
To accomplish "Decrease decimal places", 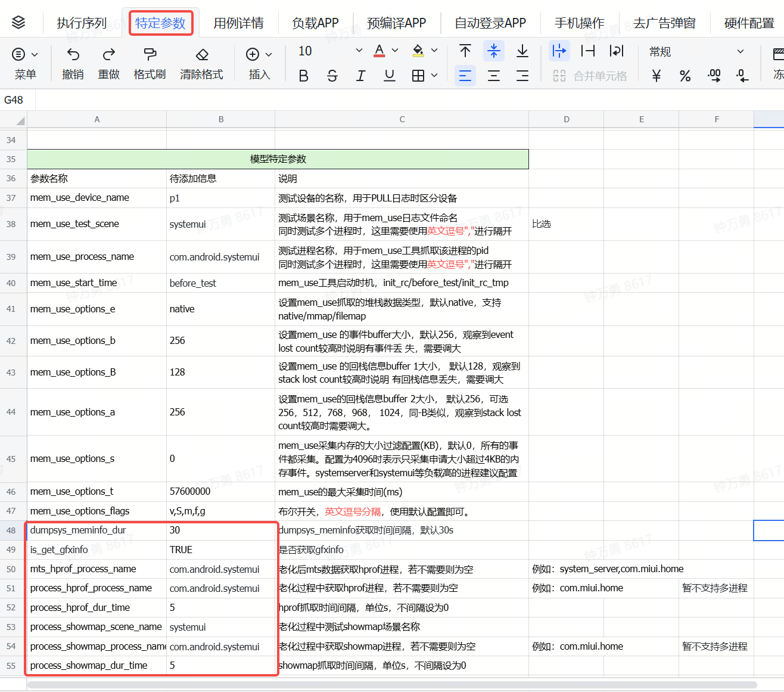I will [742, 76].
